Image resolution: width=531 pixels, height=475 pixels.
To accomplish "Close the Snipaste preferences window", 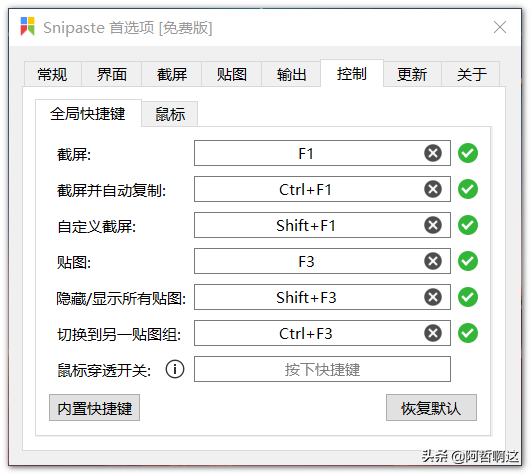I will tap(500, 27).
